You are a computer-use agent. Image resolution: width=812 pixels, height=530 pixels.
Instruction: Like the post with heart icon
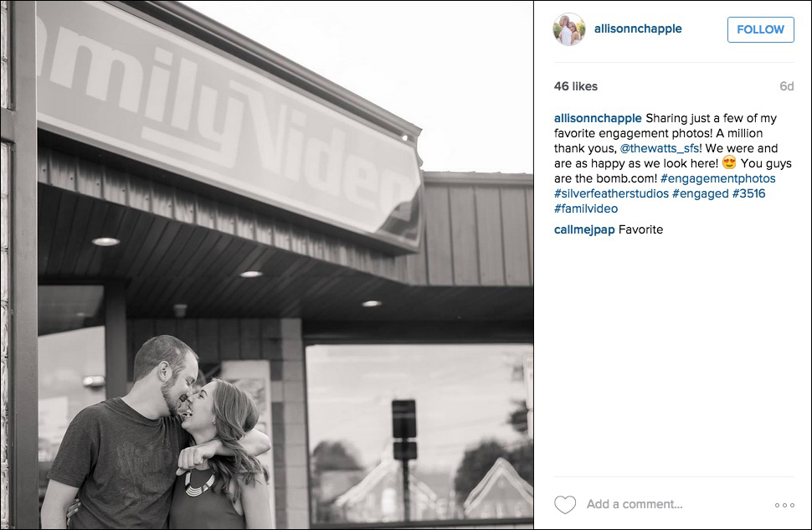tap(565, 505)
